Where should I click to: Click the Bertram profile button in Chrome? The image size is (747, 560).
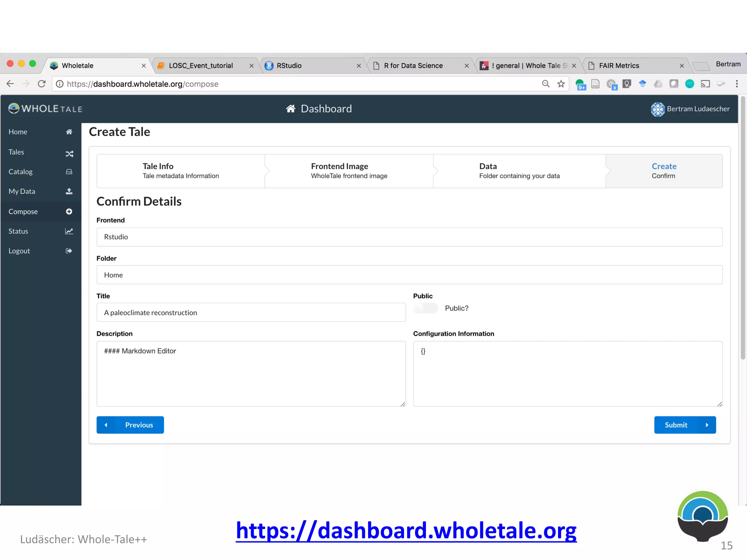[x=728, y=64]
